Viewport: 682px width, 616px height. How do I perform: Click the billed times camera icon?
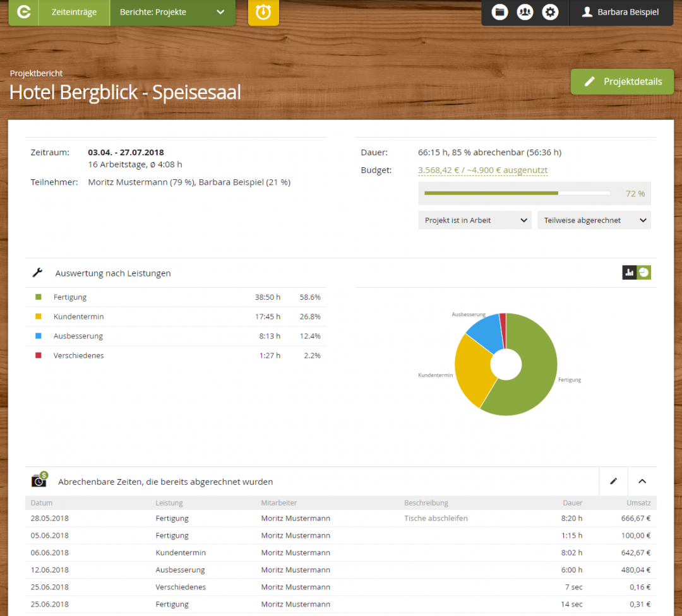point(37,480)
